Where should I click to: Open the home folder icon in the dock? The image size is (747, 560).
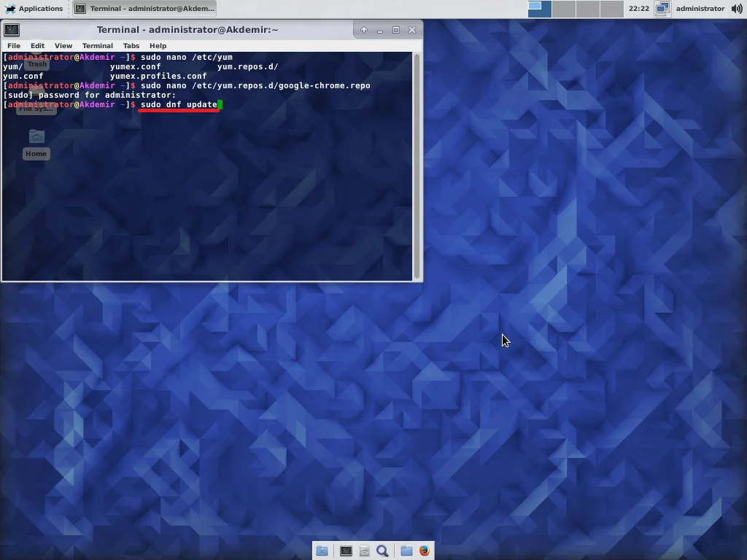tap(406, 551)
